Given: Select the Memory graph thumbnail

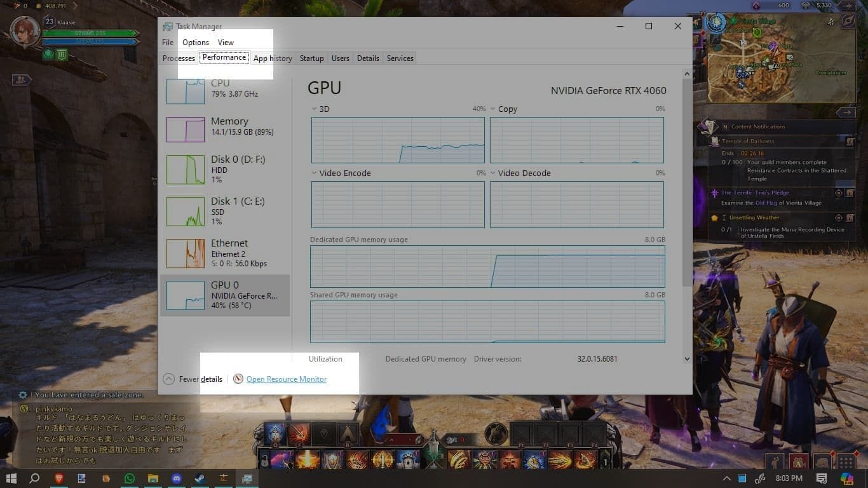Looking at the screenshot, I should pos(186,129).
